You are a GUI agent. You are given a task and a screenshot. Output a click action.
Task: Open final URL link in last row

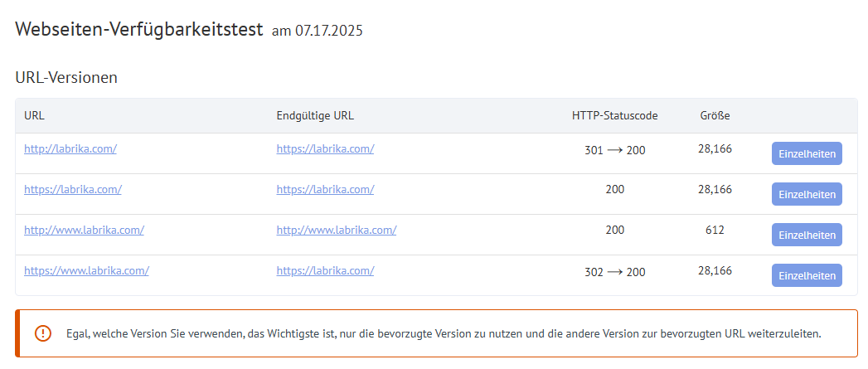point(325,270)
